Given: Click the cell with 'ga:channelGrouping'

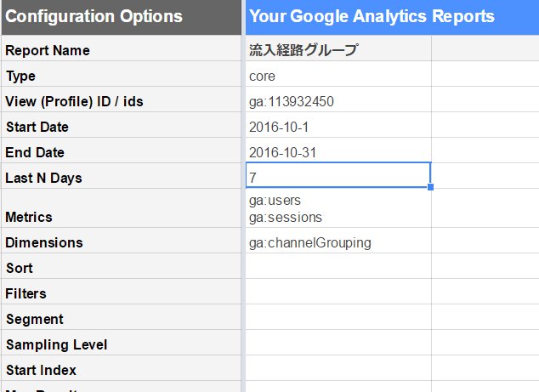Looking at the screenshot, I should point(338,241).
